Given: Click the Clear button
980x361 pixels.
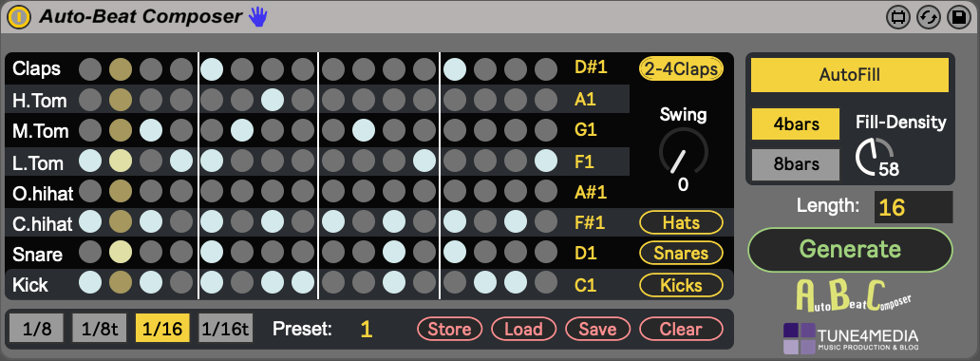Looking at the screenshot, I should [x=681, y=329].
